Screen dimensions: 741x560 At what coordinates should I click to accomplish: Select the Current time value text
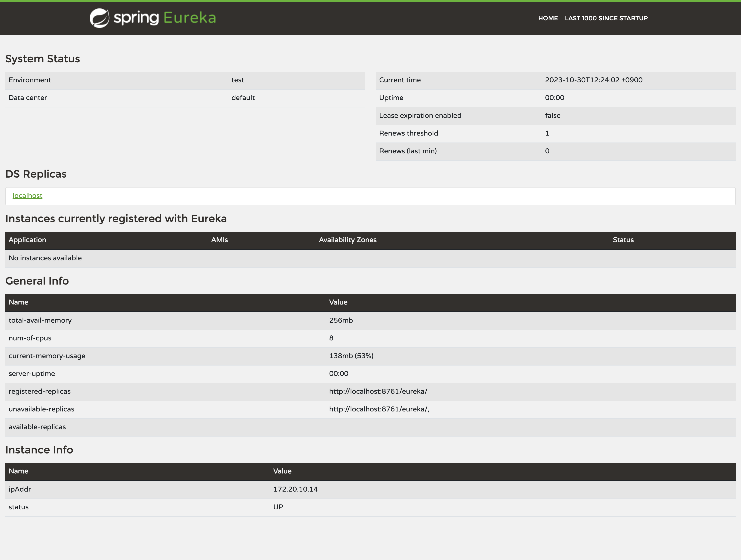point(593,80)
